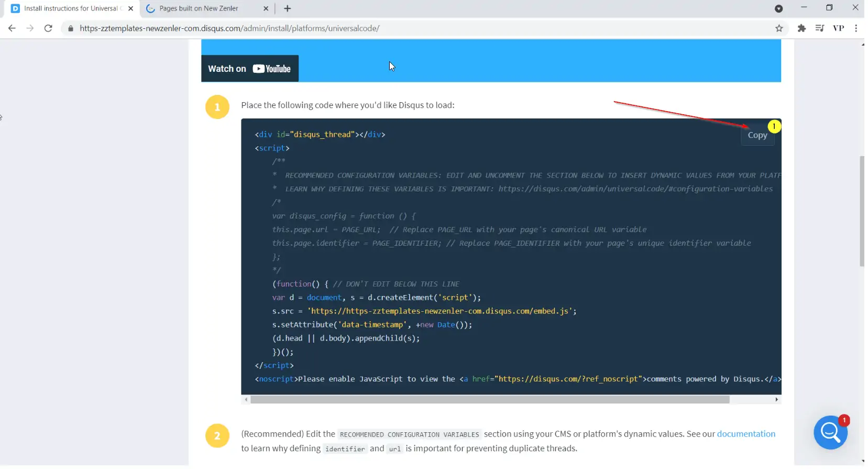This screenshot has height=469, width=868.
Task: Open the tab search dropdown circle
Action: coord(778,8)
